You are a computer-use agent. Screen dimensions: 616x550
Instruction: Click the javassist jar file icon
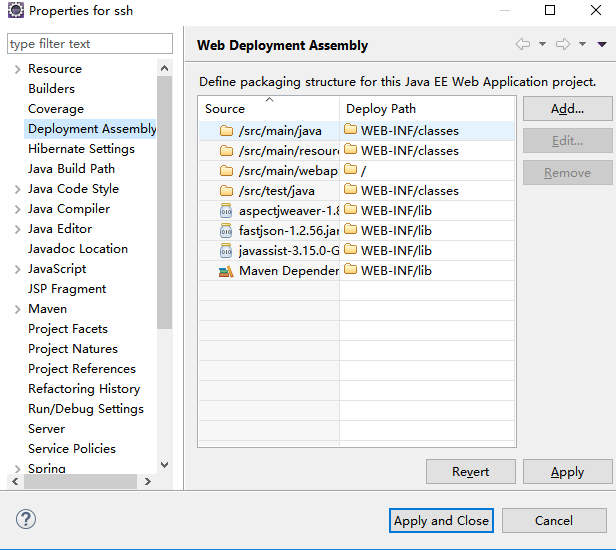tap(226, 251)
